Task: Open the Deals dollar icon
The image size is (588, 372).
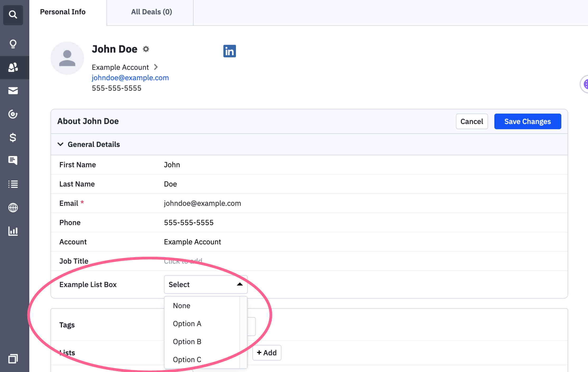Action: (13, 137)
